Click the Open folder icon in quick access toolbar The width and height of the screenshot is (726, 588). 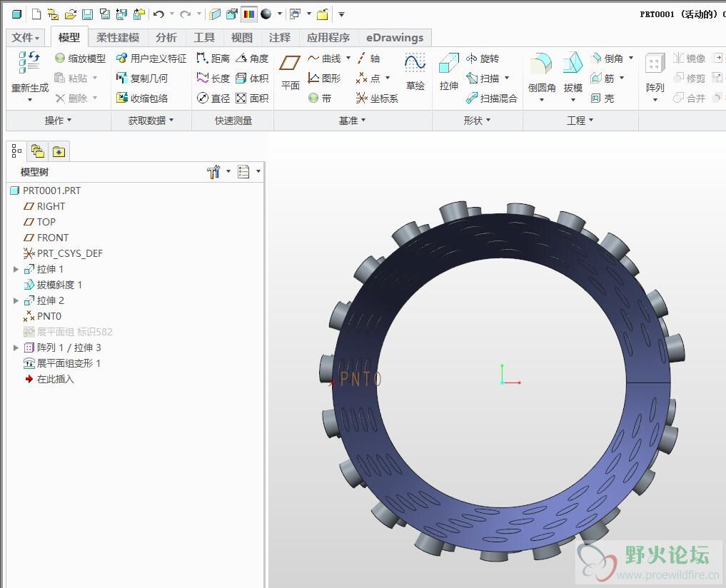pyautogui.click(x=71, y=14)
